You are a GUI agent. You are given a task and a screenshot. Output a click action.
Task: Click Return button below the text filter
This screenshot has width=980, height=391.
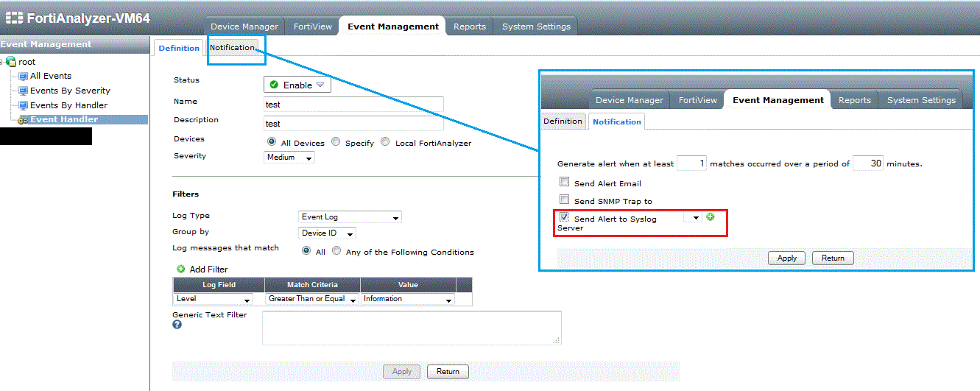(448, 371)
